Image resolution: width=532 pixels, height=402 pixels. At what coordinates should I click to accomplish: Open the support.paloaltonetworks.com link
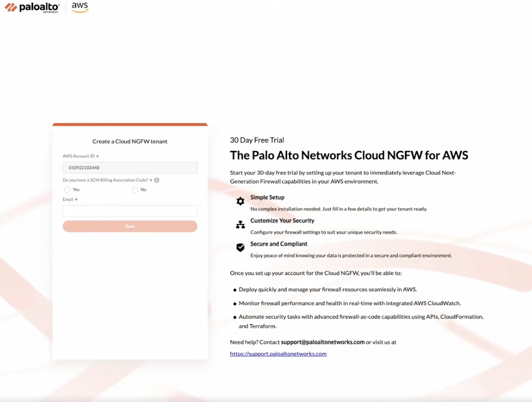pyautogui.click(x=278, y=354)
